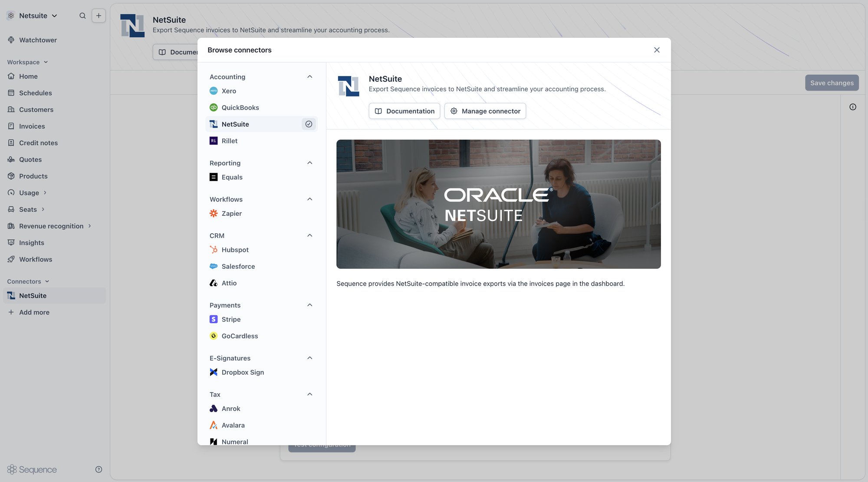This screenshot has height=482, width=868.
Task: Click the help question mark icon
Action: coord(99,469)
